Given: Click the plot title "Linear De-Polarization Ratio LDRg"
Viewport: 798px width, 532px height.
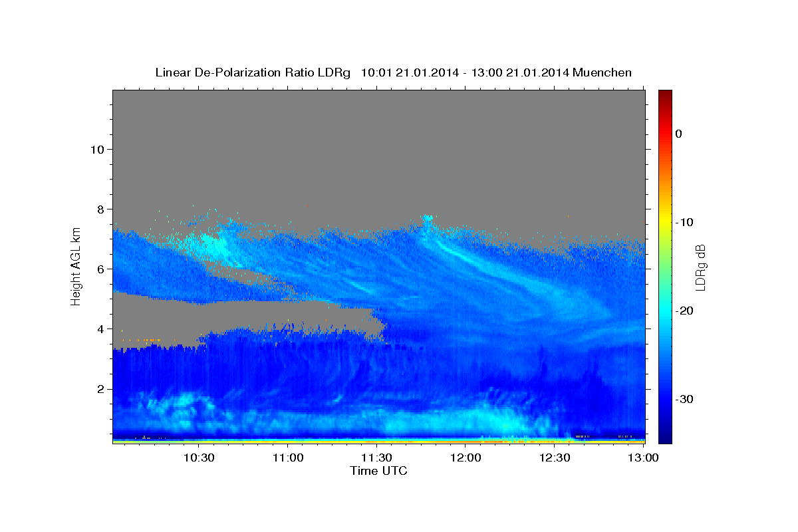Looking at the screenshot, I should click(x=252, y=72).
